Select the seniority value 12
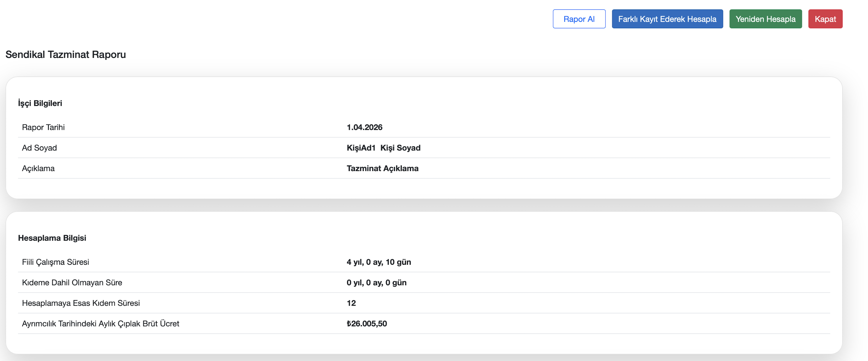This screenshot has width=868, height=361. click(351, 303)
